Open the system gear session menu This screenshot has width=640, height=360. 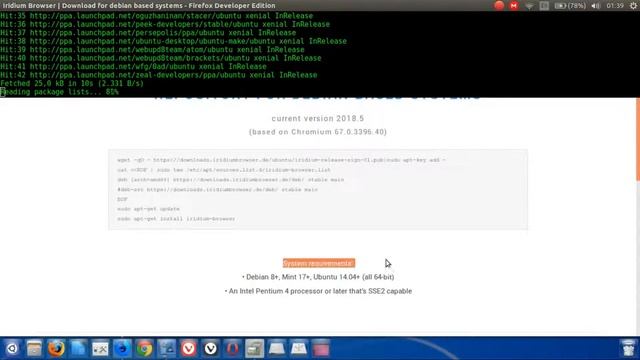tap(633, 6)
